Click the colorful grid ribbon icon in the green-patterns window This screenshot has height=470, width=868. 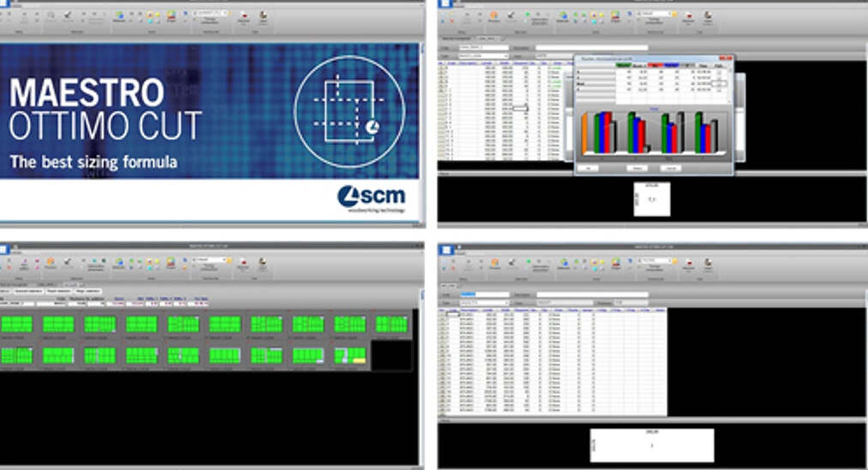pyautogui.click(x=171, y=263)
